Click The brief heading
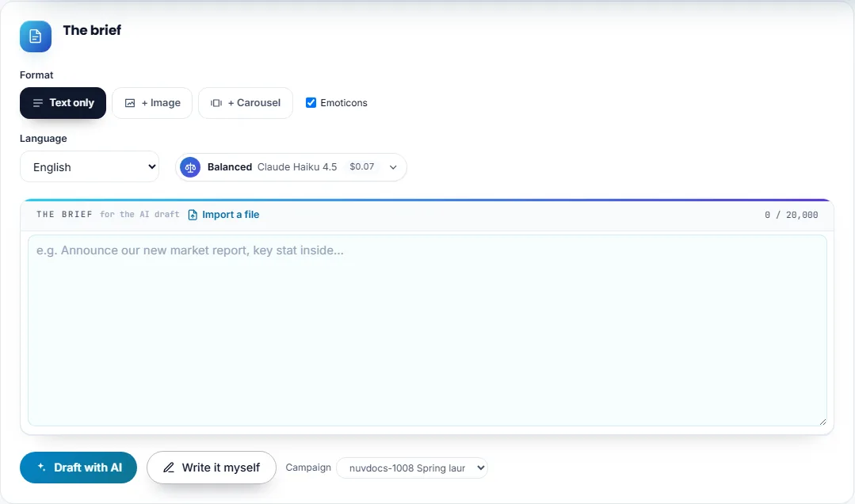The width and height of the screenshot is (855, 504). click(92, 30)
